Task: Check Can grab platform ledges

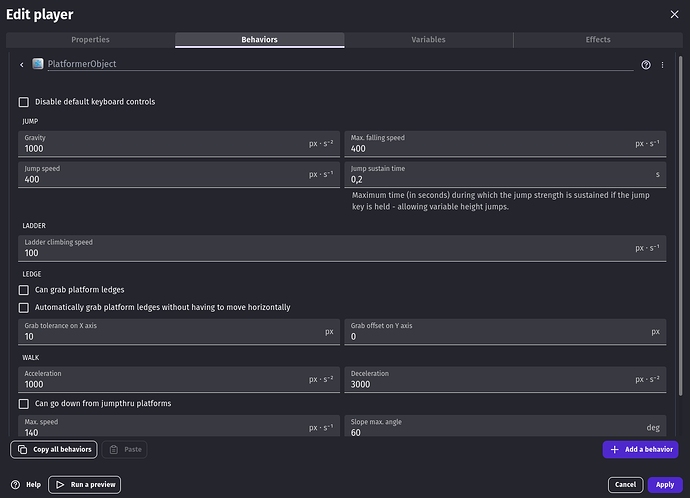Action: pos(24,290)
